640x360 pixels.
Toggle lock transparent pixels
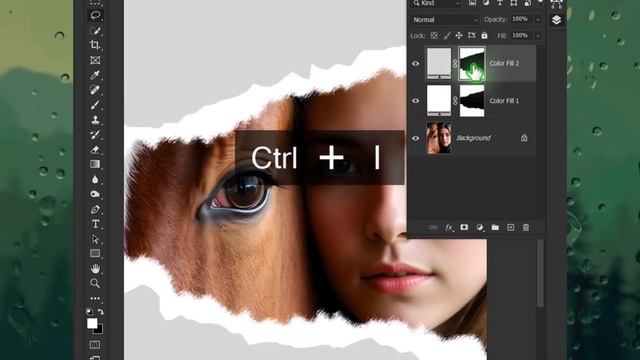pos(434,36)
